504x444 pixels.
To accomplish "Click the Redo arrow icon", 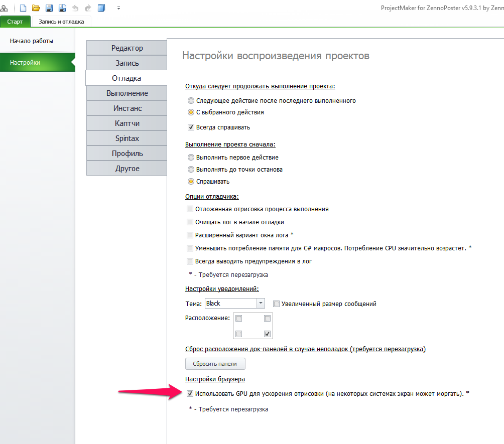I will click(x=88, y=8).
